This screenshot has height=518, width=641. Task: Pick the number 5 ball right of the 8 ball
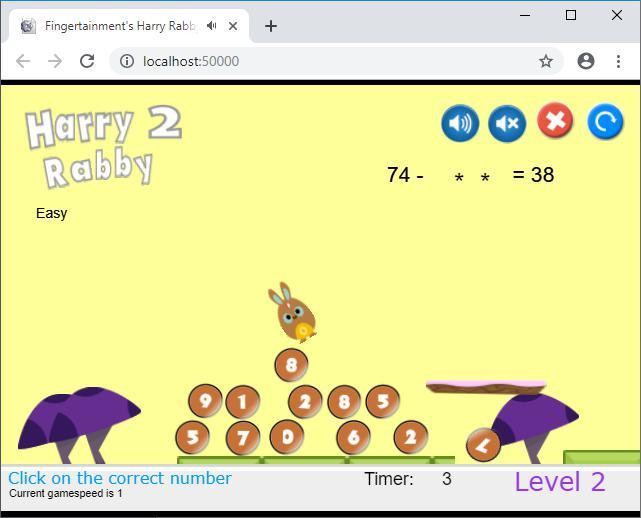click(383, 401)
